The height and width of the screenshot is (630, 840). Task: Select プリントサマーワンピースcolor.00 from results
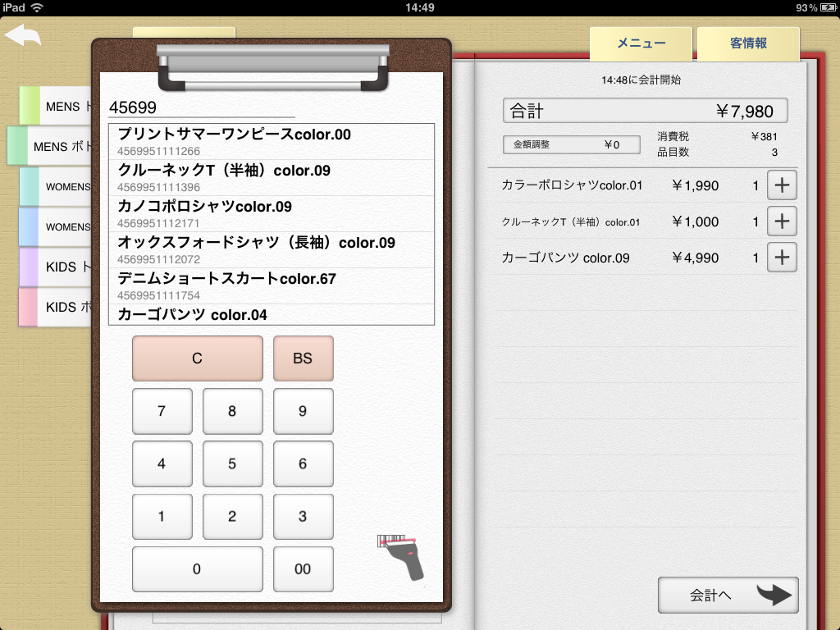(x=271, y=142)
